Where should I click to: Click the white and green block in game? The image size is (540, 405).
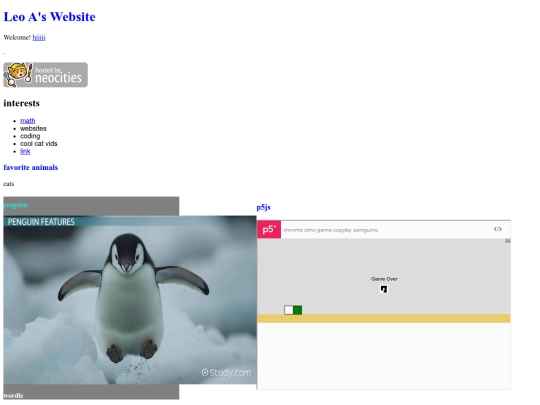293,310
